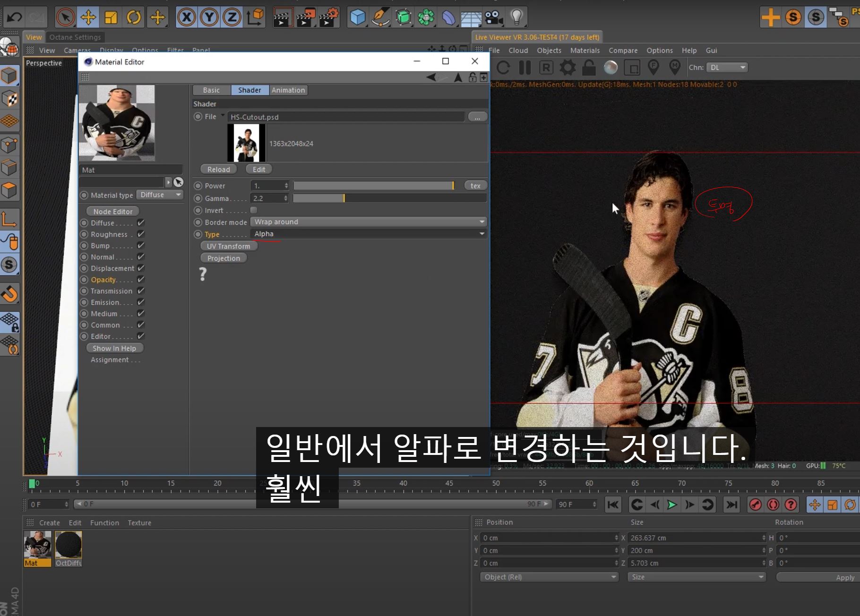Image resolution: width=860 pixels, height=616 pixels.
Task: Click the Render View clapperboard icon
Action: [x=283, y=18]
